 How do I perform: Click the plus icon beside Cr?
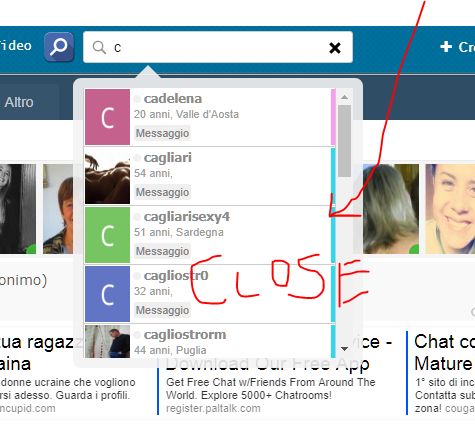coord(446,47)
